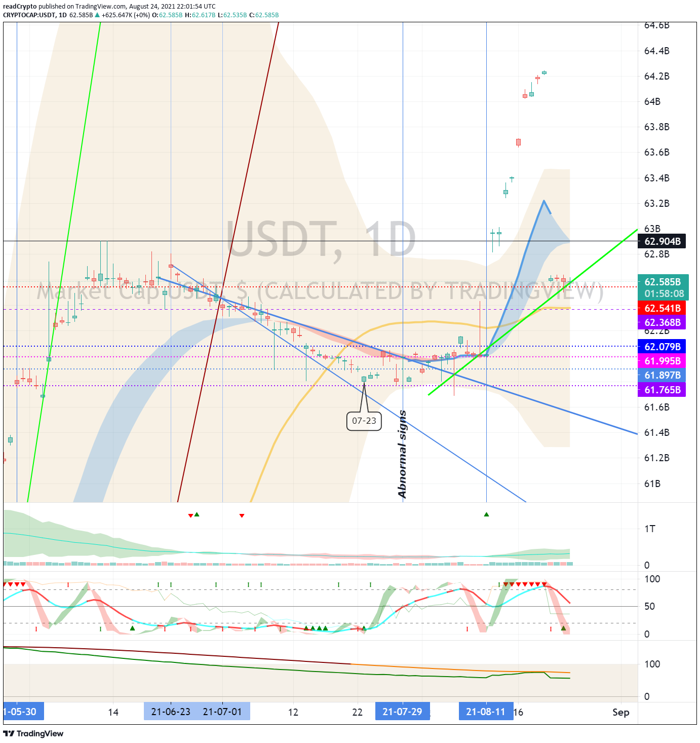Click the L:62.535B low value
The width and height of the screenshot is (700, 743).
[x=232, y=15]
